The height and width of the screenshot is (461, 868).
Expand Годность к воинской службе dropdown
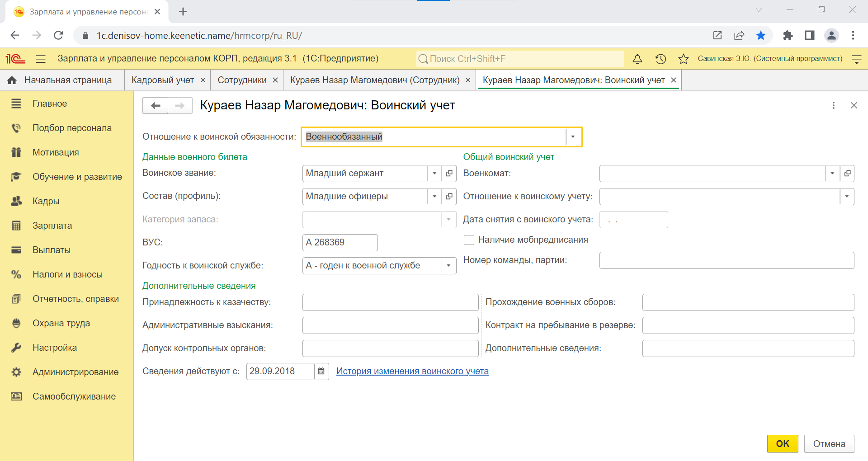click(x=448, y=266)
